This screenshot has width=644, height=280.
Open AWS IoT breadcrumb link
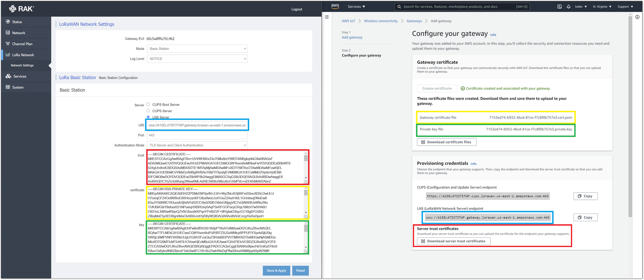pyautogui.click(x=348, y=21)
